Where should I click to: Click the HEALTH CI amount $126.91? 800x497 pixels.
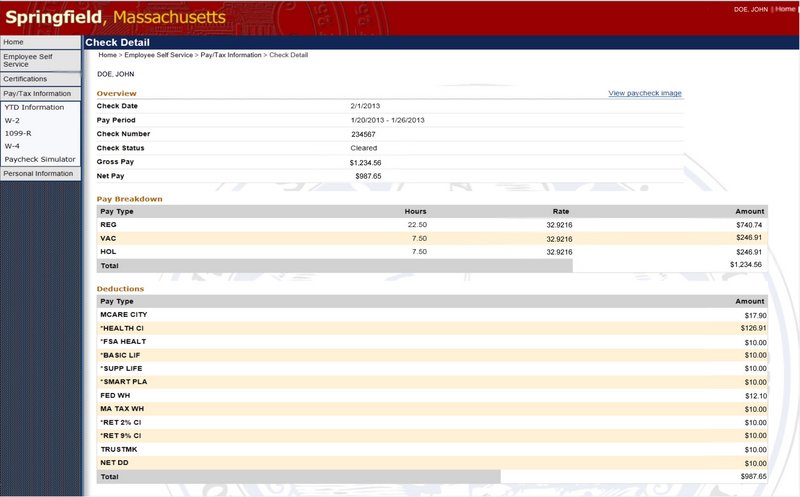(754, 329)
